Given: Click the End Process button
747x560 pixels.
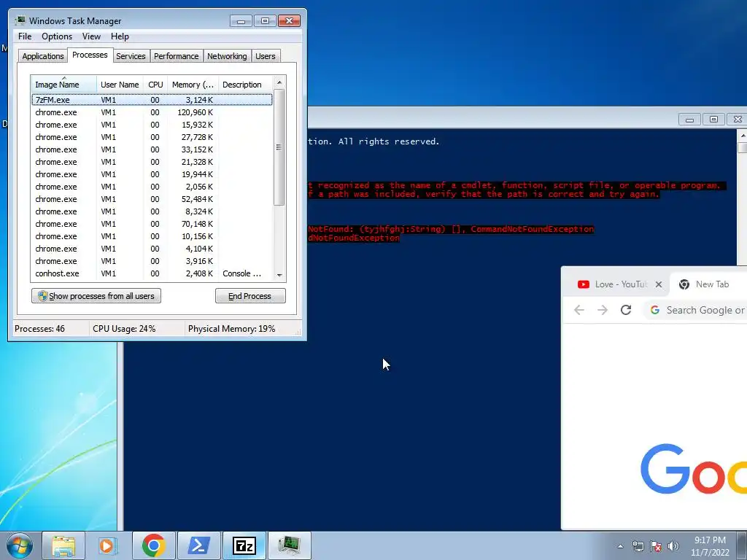Looking at the screenshot, I should 250,296.
